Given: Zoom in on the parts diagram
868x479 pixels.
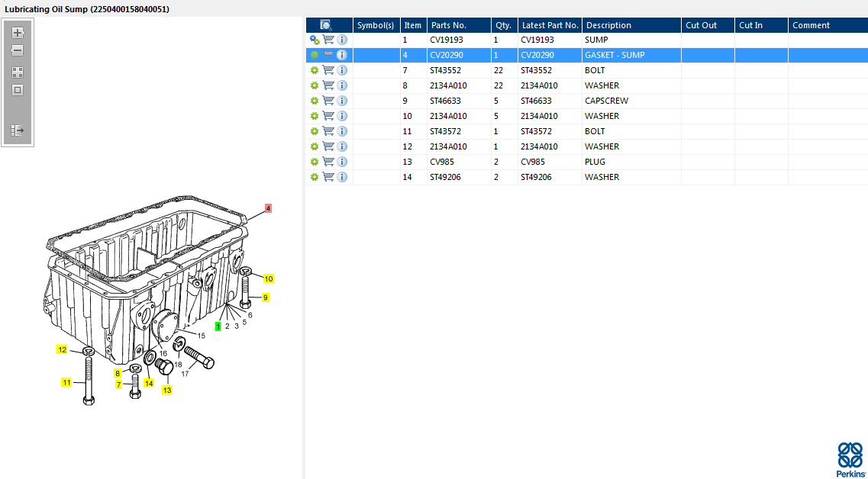Looking at the screenshot, I should click(18, 33).
